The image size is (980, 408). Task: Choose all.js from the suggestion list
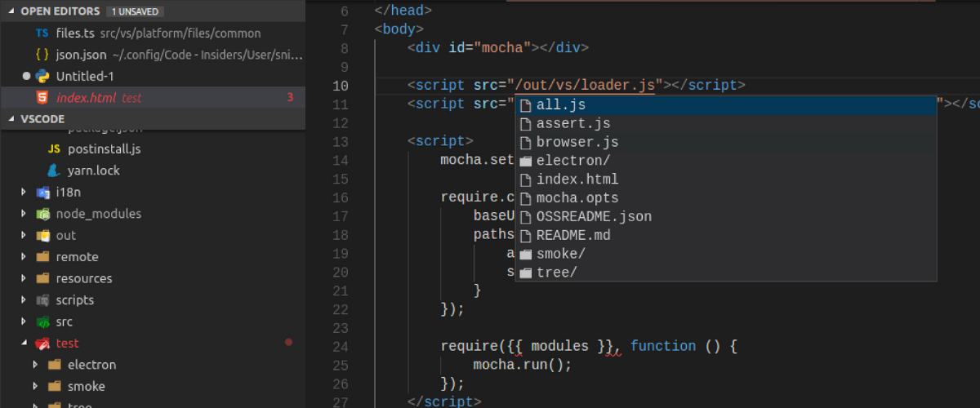pyautogui.click(x=725, y=105)
